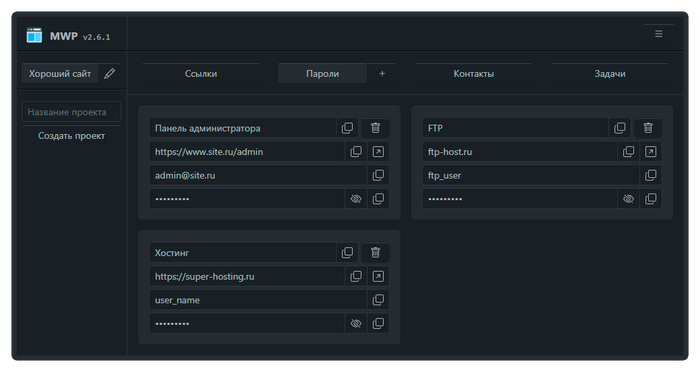Click the https://super-hosting.ru field

(x=247, y=276)
